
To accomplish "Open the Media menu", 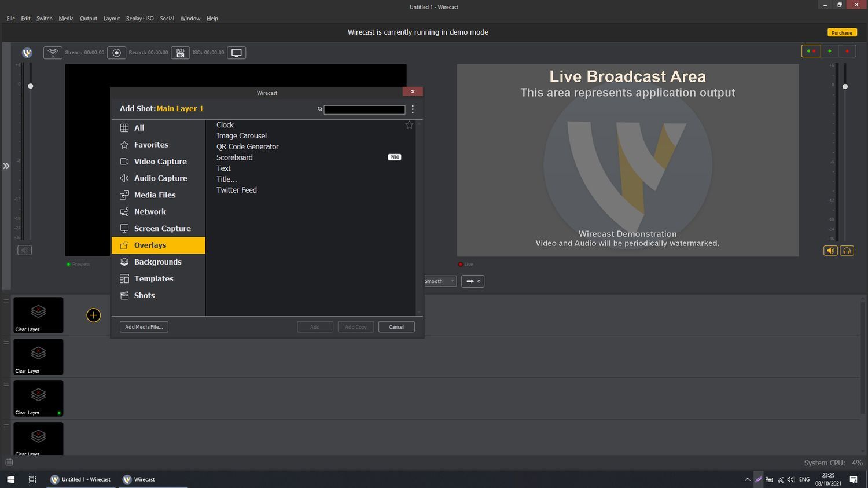I will point(66,19).
